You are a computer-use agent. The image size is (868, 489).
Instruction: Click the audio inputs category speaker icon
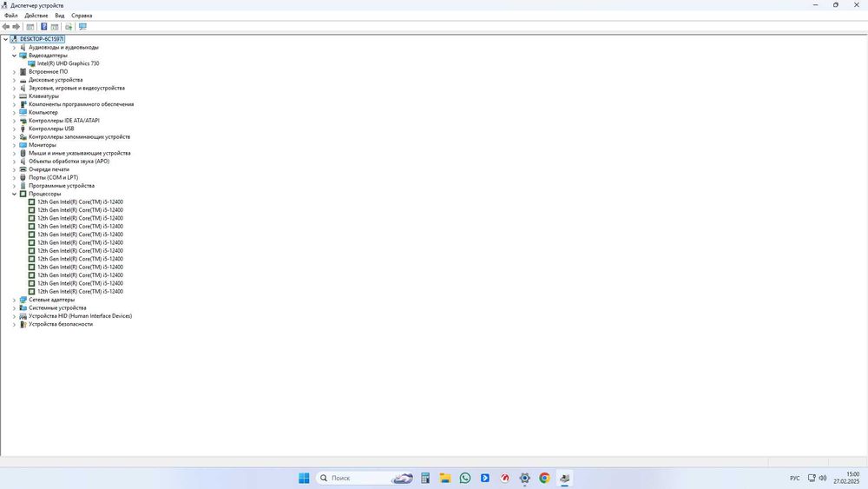23,47
